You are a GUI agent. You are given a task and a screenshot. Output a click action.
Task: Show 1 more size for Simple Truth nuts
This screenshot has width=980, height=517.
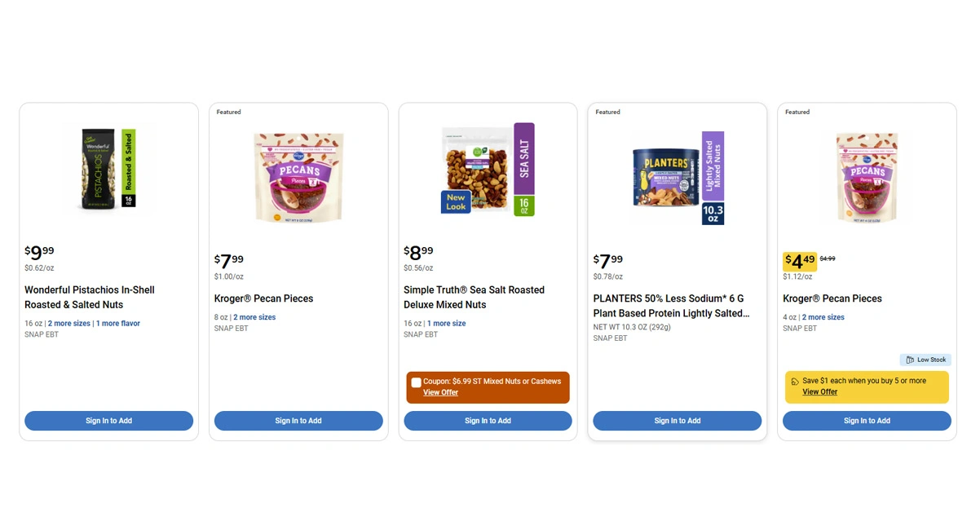448,324
